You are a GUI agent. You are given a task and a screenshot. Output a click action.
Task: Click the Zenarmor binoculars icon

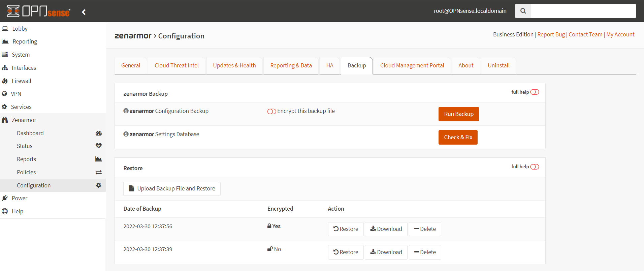click(x=5, y=120)
